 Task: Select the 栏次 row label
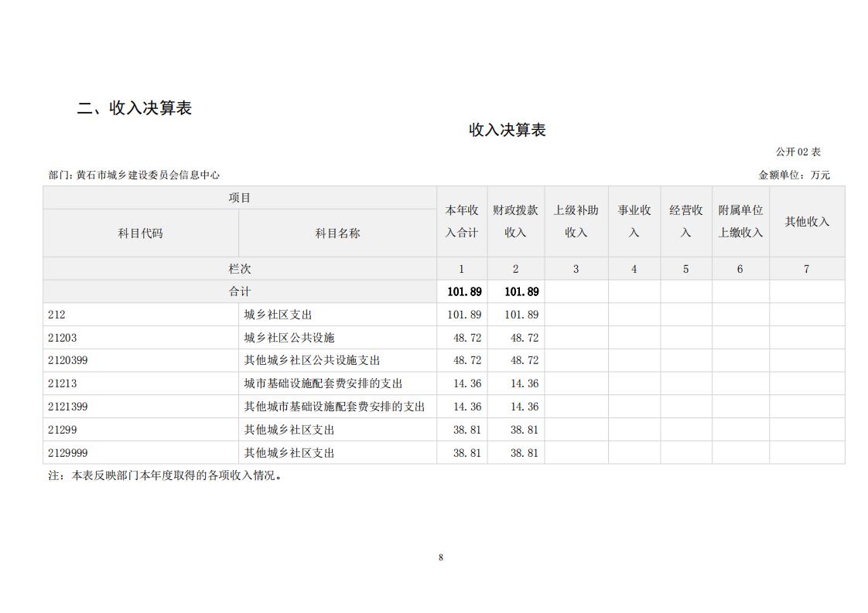[240, 269]
